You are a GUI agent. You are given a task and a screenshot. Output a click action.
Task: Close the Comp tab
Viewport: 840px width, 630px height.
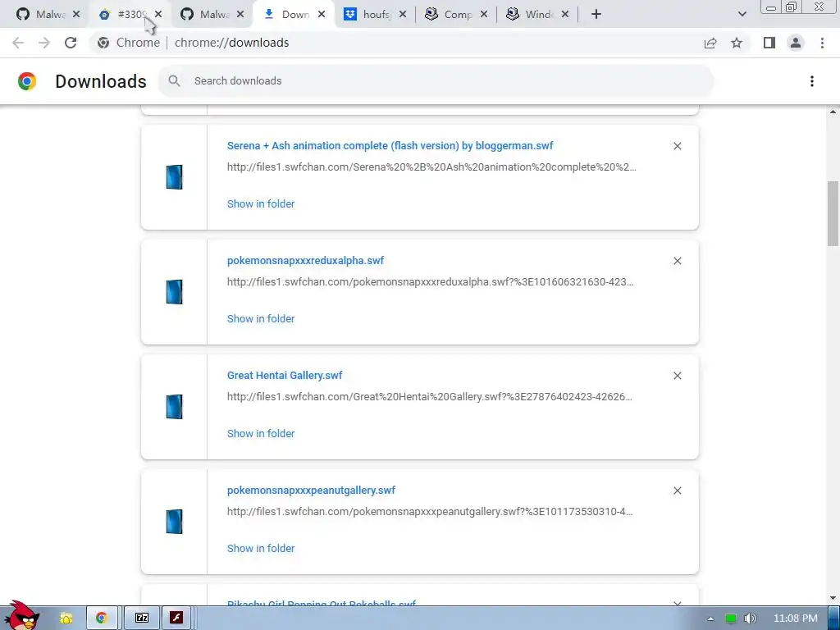484,15
